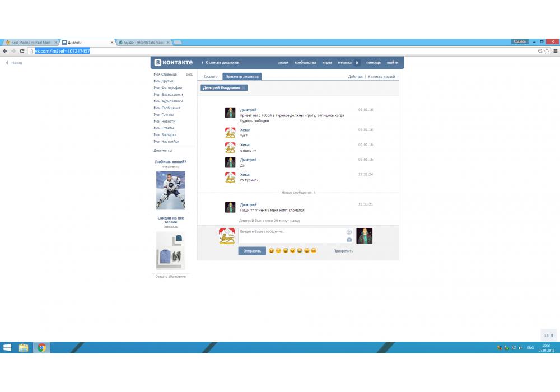This screenshot has width=560, height=392.
Task: Log out via выйти link
Action: tap(393, 63)
